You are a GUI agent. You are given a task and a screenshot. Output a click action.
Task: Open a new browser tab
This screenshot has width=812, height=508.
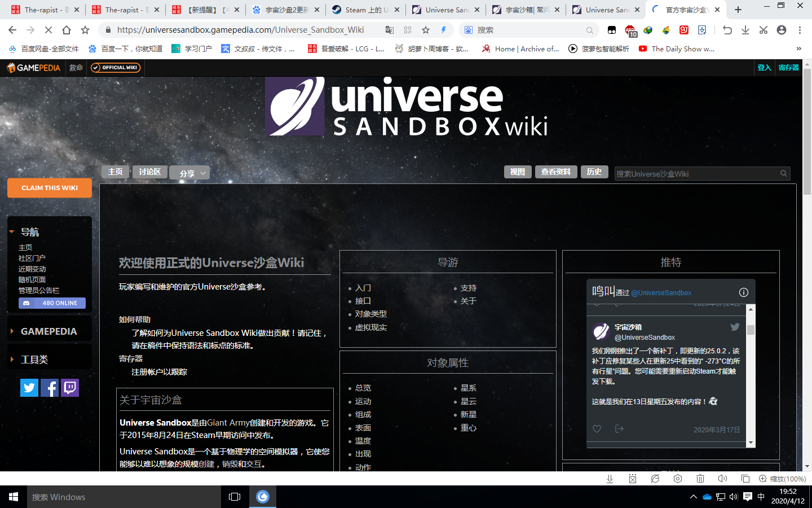click(738, 10)
